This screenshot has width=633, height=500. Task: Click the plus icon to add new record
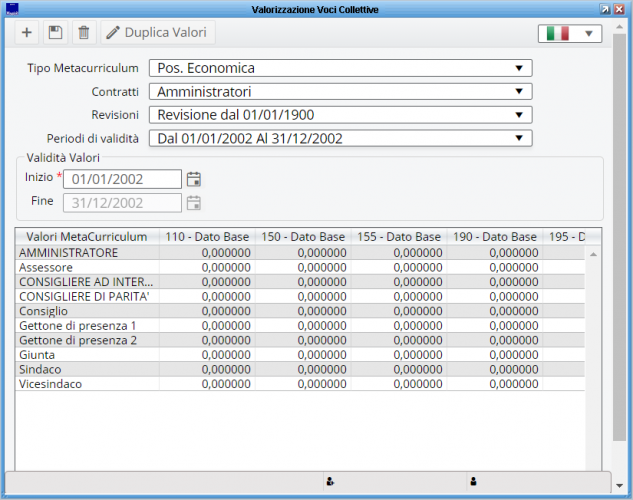27,33
